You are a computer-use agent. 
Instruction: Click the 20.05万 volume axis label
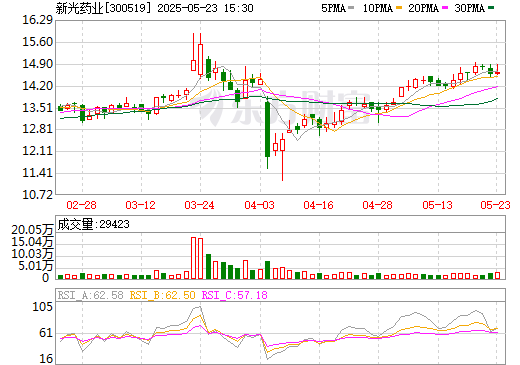click(32, 230)
